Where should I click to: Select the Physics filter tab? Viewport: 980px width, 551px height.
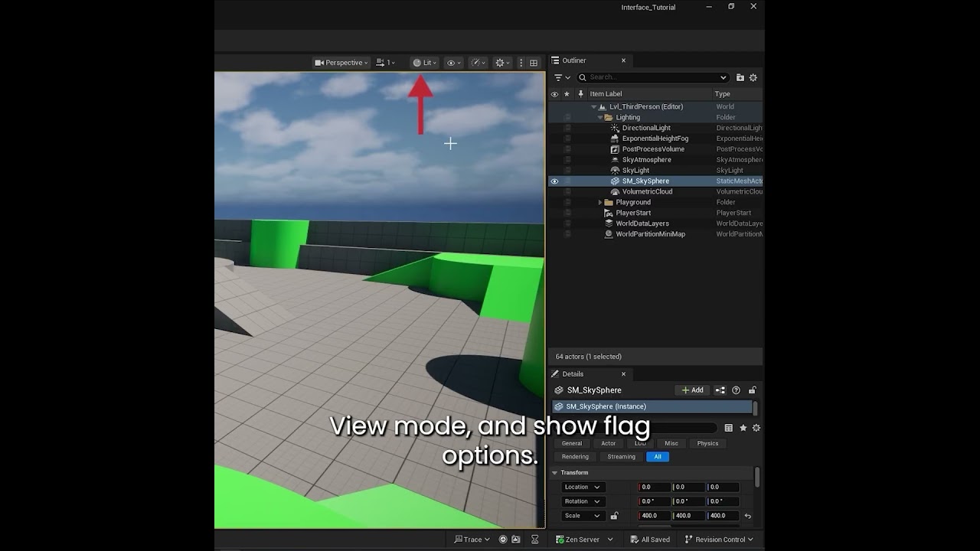tap(707, 443)
